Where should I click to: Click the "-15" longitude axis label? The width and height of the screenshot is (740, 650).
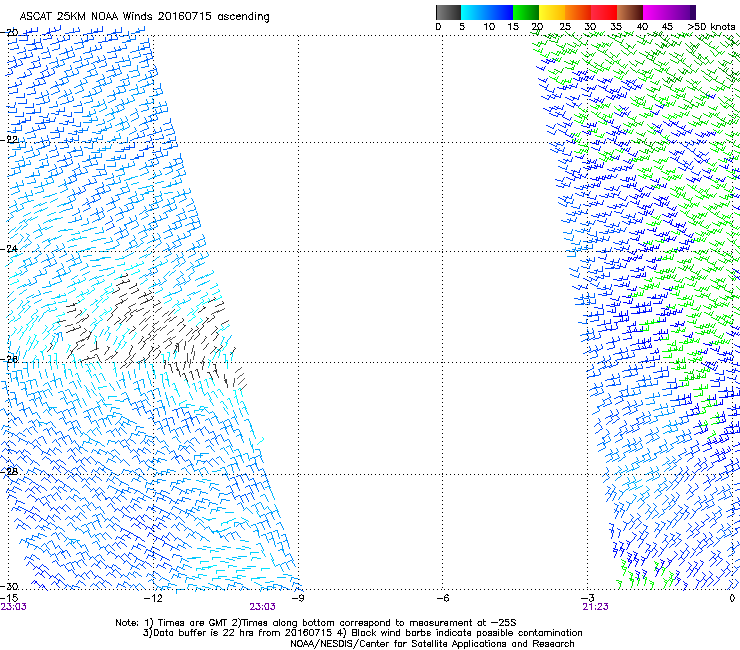point(9,598)
